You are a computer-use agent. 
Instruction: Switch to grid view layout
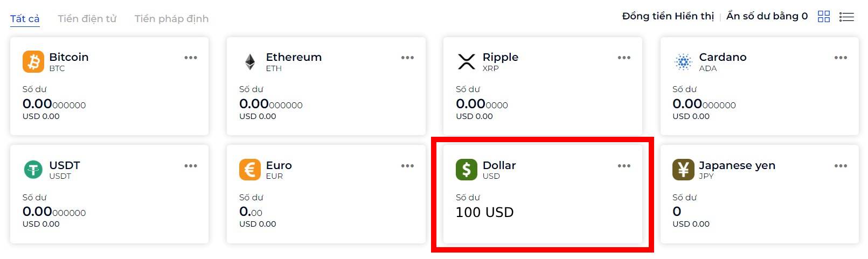point(824,17)
